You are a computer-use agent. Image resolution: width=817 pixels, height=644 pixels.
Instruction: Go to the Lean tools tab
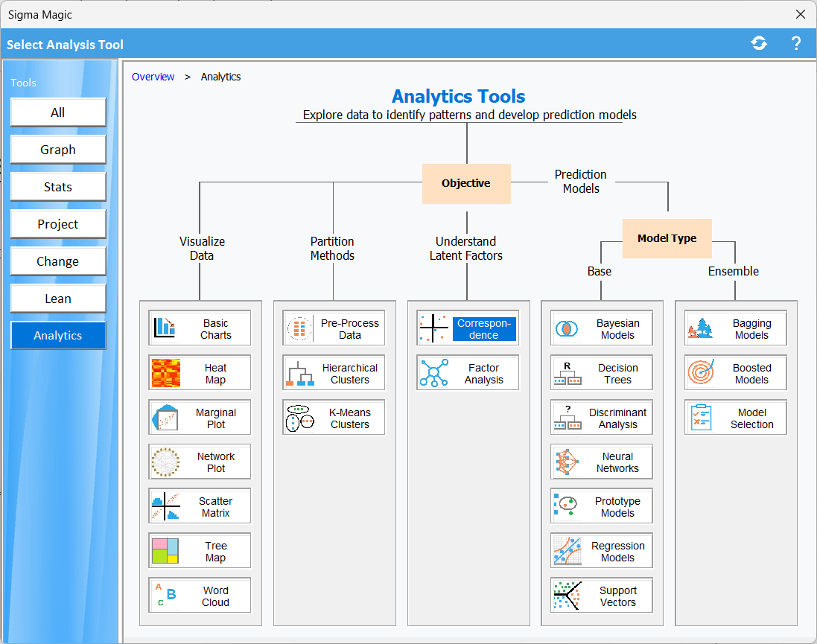pyautogui.click(x=58, y=299)
